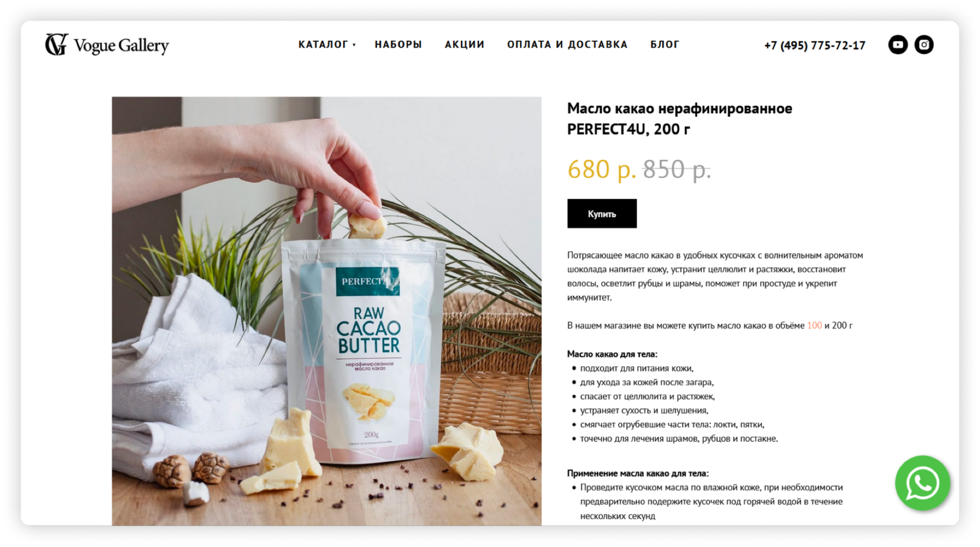Open the Instagram profile icon
The image size is (980, 547).
pos(924,45)
